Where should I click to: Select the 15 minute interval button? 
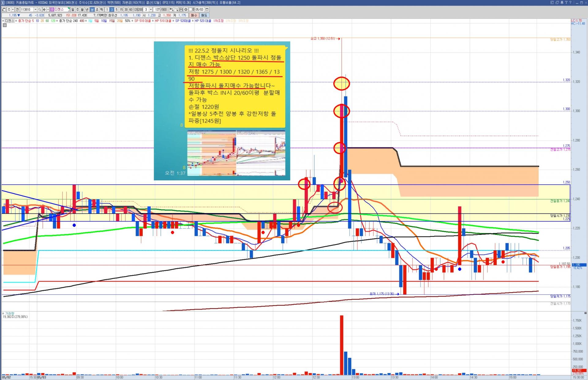point(121,9)
